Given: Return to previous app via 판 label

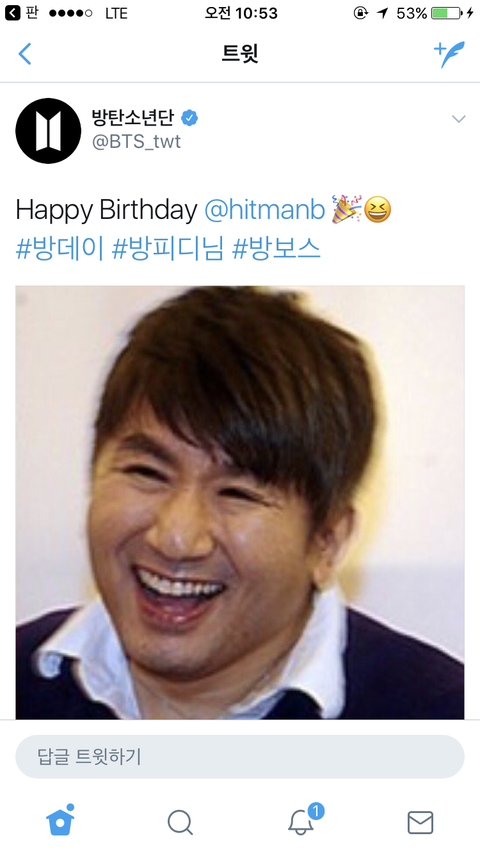Looking at the screenshot, I should pyautogui.click(x=22, y=13).
